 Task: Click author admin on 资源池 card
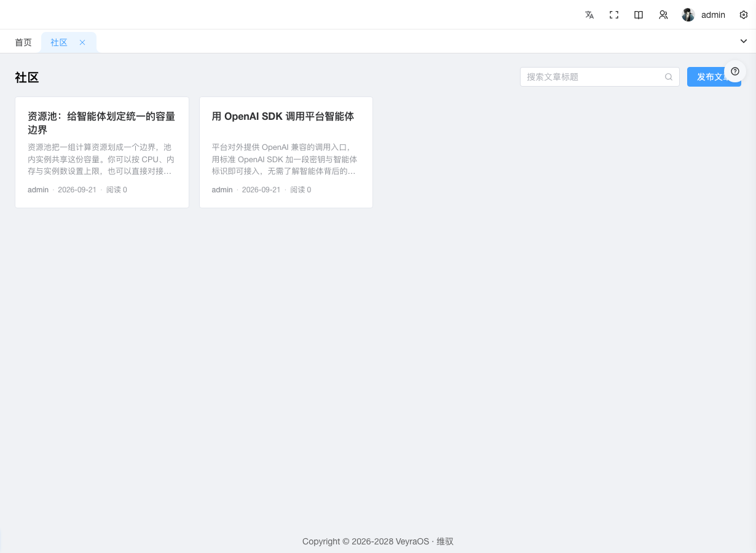(38, 190)
